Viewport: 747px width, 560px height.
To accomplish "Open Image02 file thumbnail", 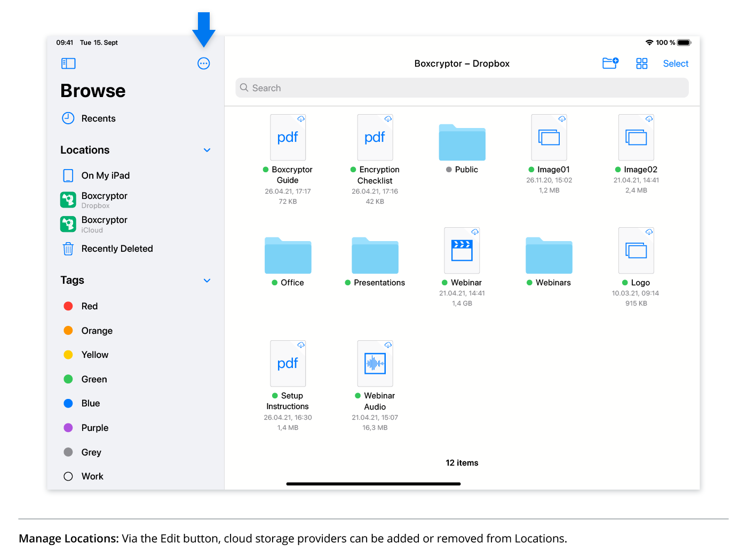I will tap(636, 138).
